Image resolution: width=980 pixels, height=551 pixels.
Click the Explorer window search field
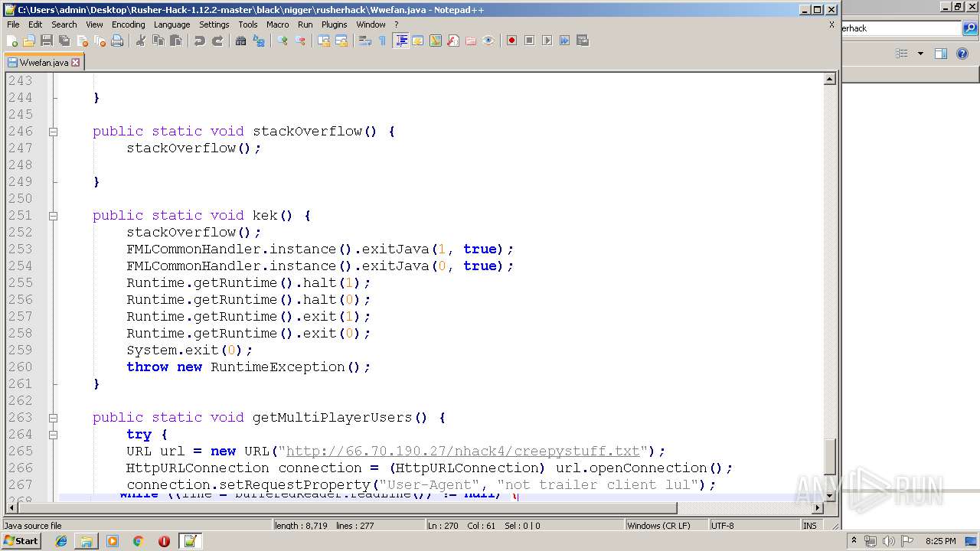(x=901, y=28)
